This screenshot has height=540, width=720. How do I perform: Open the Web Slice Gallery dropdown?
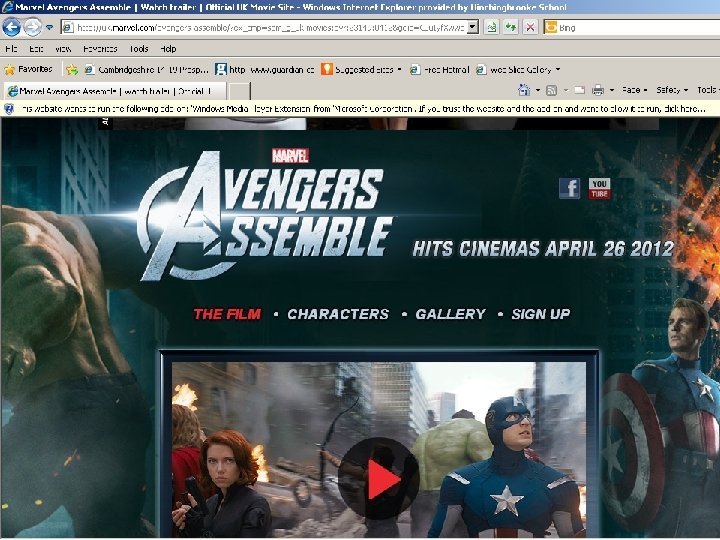coord(518,69)
